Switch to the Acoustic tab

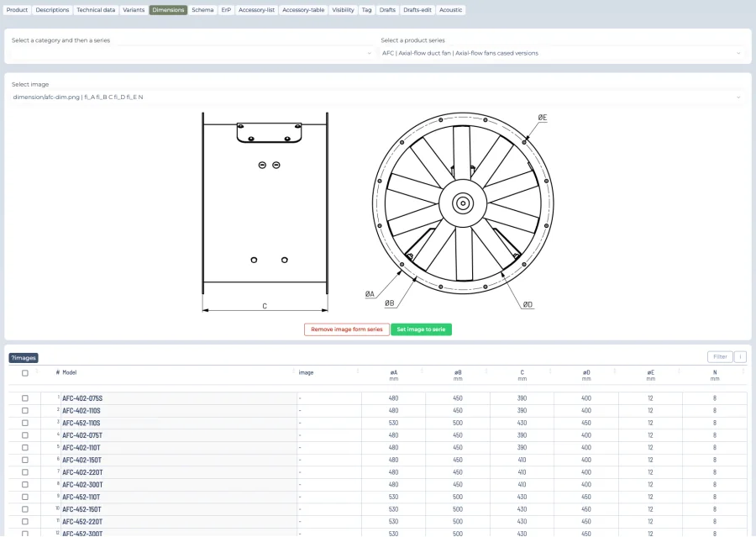coord(451,9)
